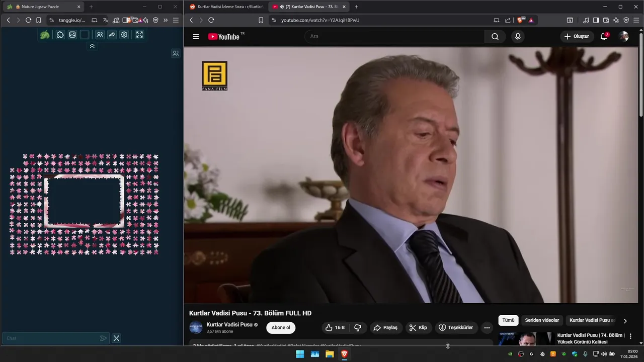Image resolution: width=644 pixels, height=362 pixels.
Task: Open a new tab in Tanggle window
Action: tap(91, 7)
